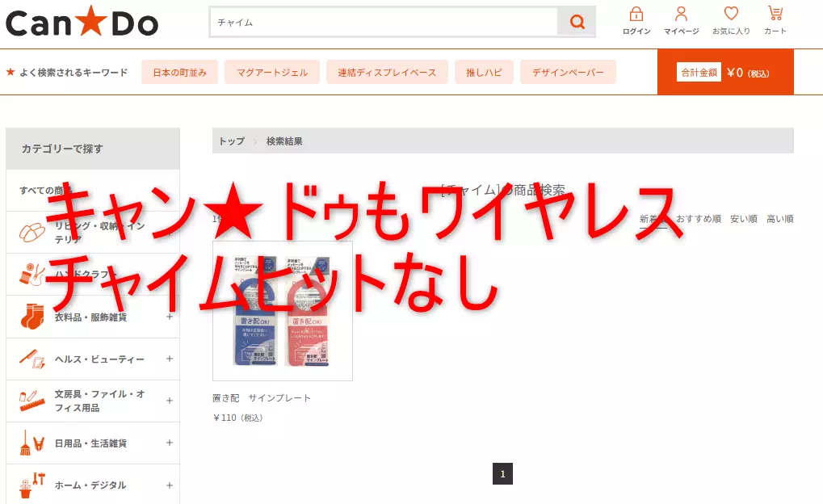The height and width of the screenshot is (504, 823).
Task: Go to page 1 in pagination
Action: point(502,474)
